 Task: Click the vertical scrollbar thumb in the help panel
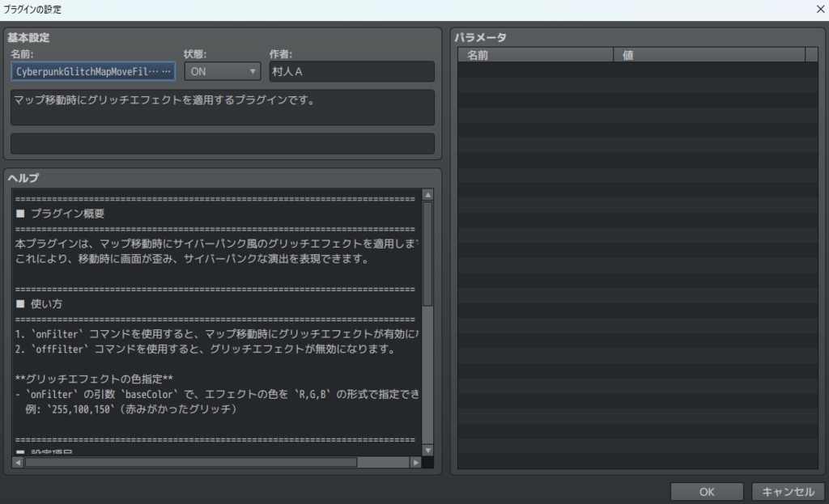click(429, 243)
